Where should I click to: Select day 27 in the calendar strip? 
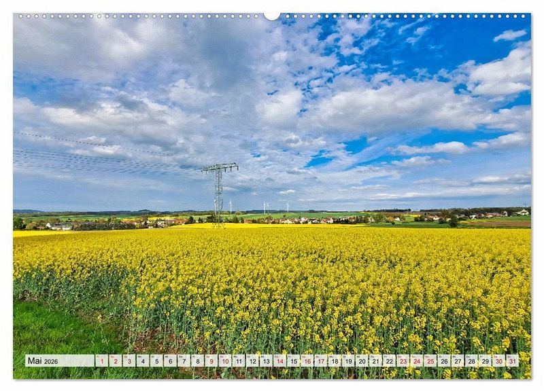(458, 361)
